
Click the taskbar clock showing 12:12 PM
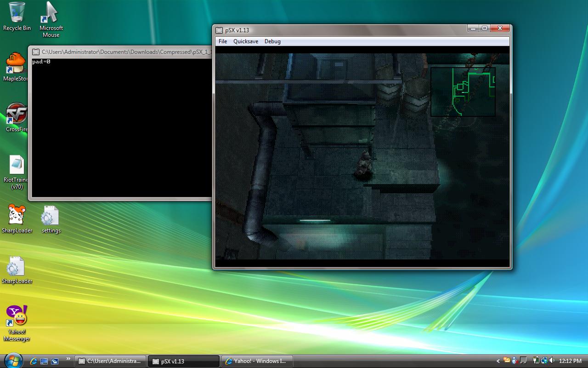tap(571, 361)
